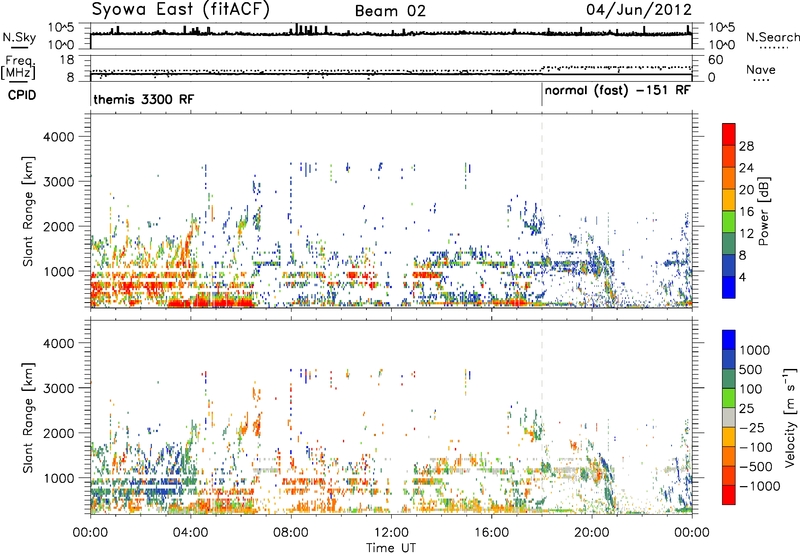Click the "3000" tick of the Velocity panel
The image size is (800, 554).
coord(59,388)
